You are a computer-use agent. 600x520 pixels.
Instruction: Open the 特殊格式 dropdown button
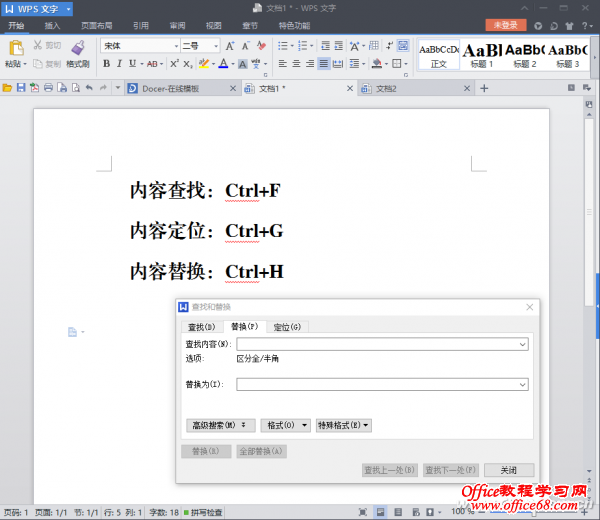tap(344, 425)
